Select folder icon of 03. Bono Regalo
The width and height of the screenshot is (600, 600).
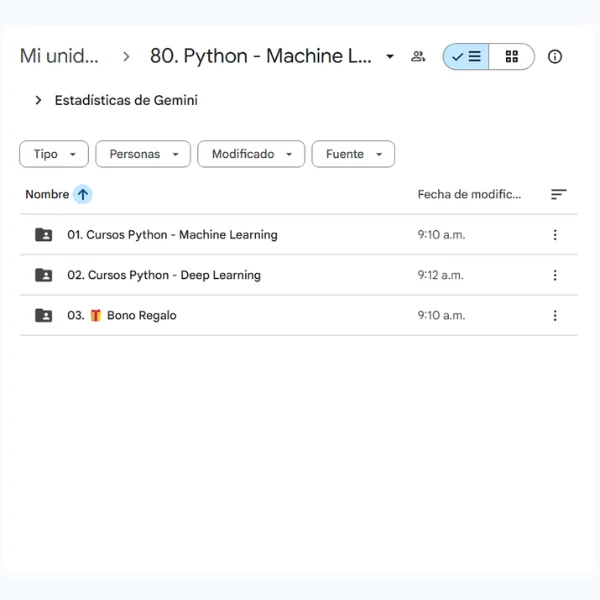44,315
